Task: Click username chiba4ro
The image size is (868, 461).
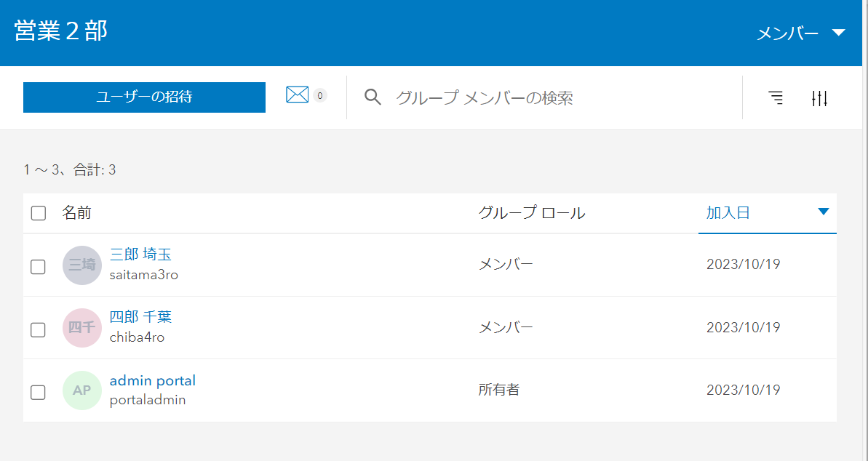Action: click(138, 337)
